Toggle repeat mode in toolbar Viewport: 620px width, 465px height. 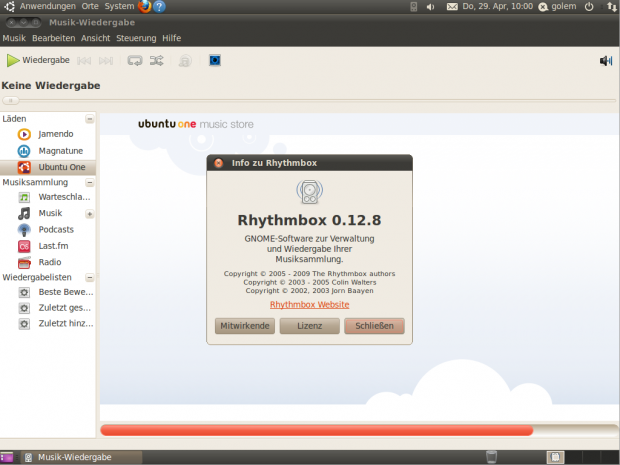tap(135, 60)
